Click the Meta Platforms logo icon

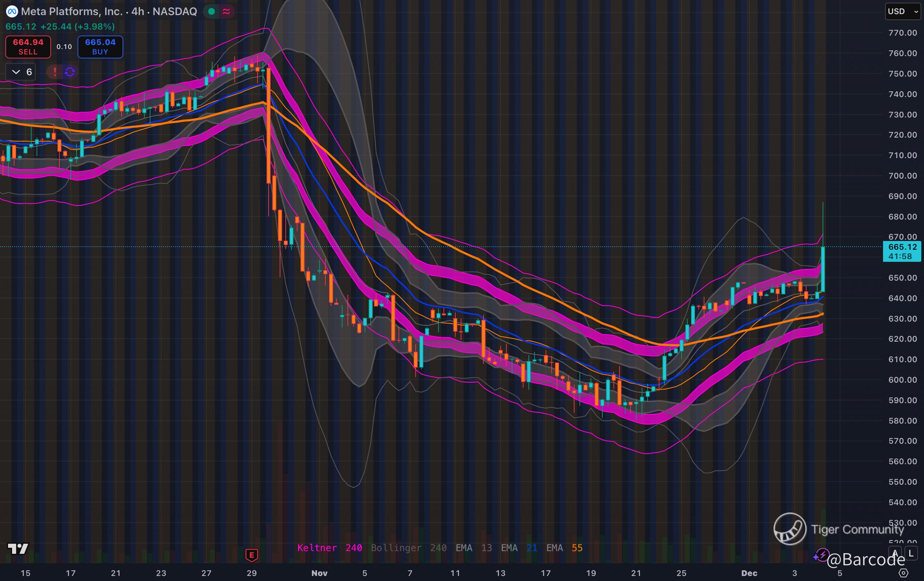click(12, 11)
